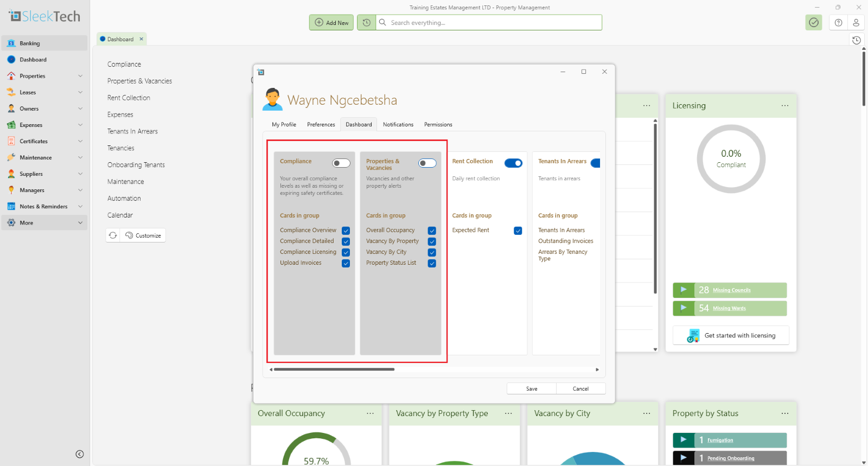Select the Dashboard tab in the user dialog
Viewport: 868px width, 466px height.
[x=359, y=125]
